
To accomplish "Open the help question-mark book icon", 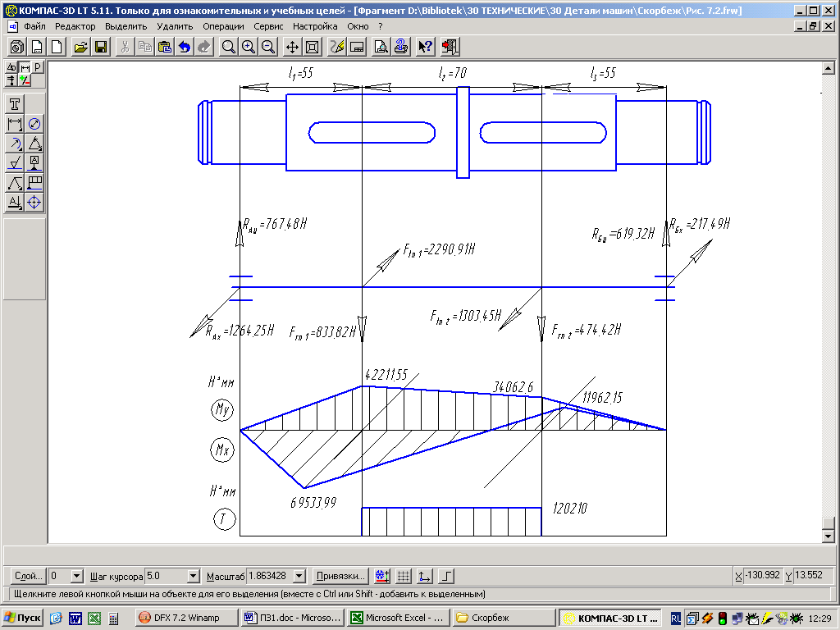I will click(400, 47).
